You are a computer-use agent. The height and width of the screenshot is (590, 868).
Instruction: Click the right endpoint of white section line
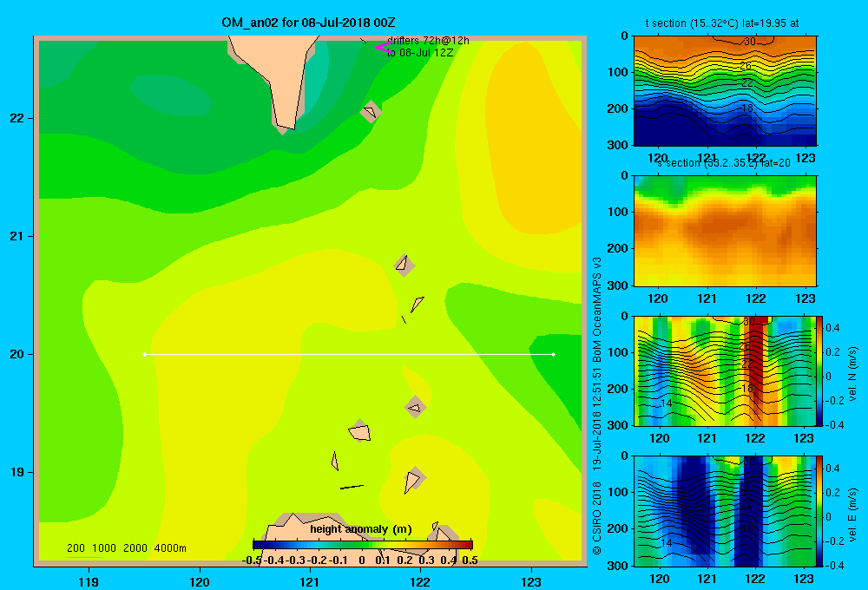[x=554, y=354]
